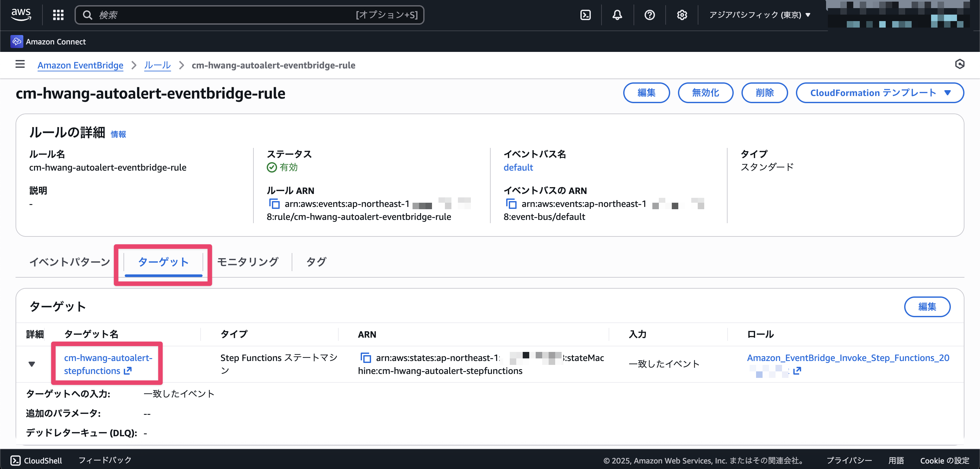Copy the rule ARN
Image resolution: width=980 pixels, height=469 pixels.
[274, 204]
